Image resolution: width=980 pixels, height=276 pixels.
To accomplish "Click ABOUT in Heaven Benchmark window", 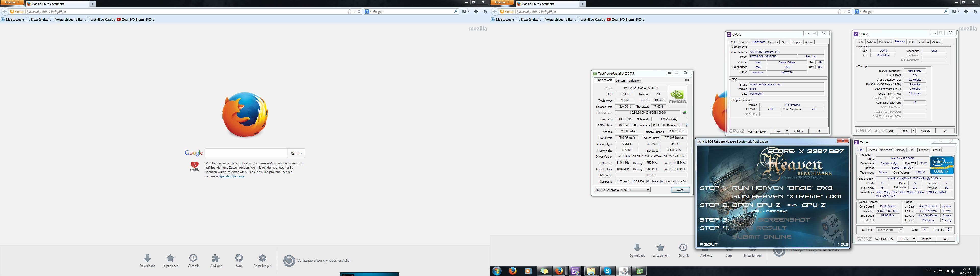I will [708, 244].
